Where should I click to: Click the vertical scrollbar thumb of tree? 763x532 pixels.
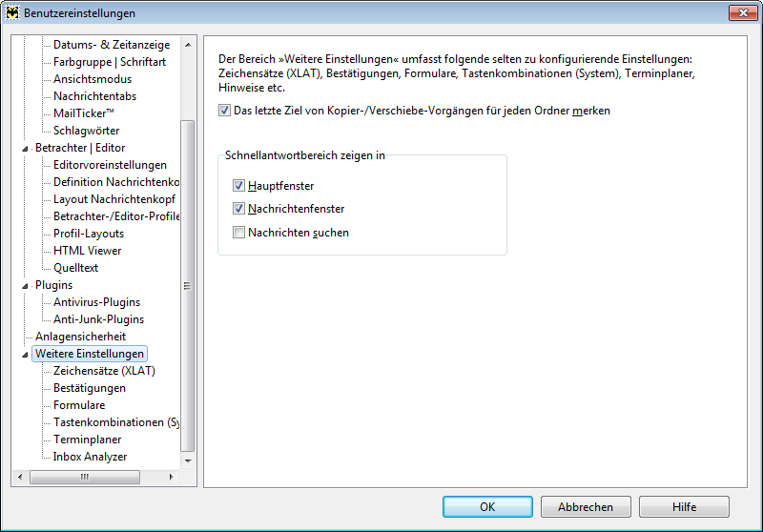click(x=187, y=286)
